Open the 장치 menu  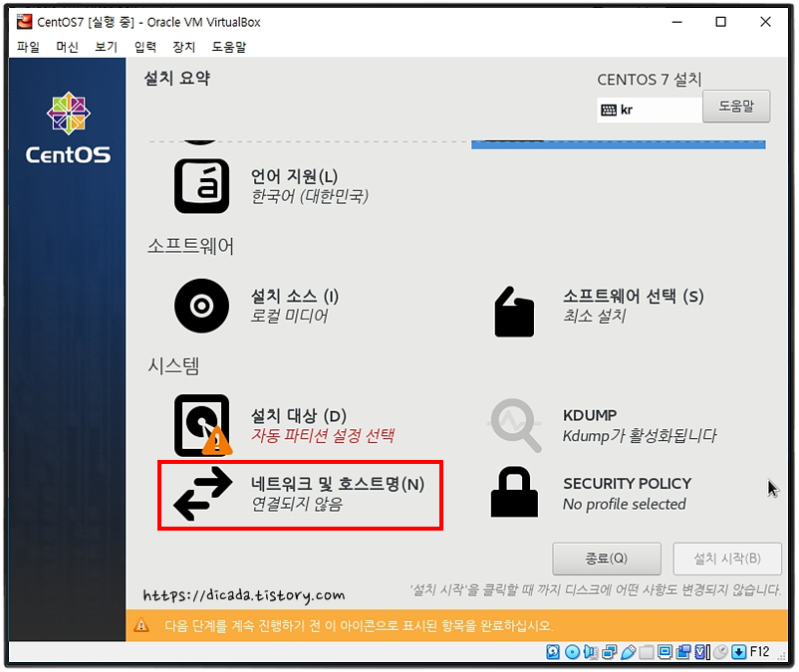point(184,47)
